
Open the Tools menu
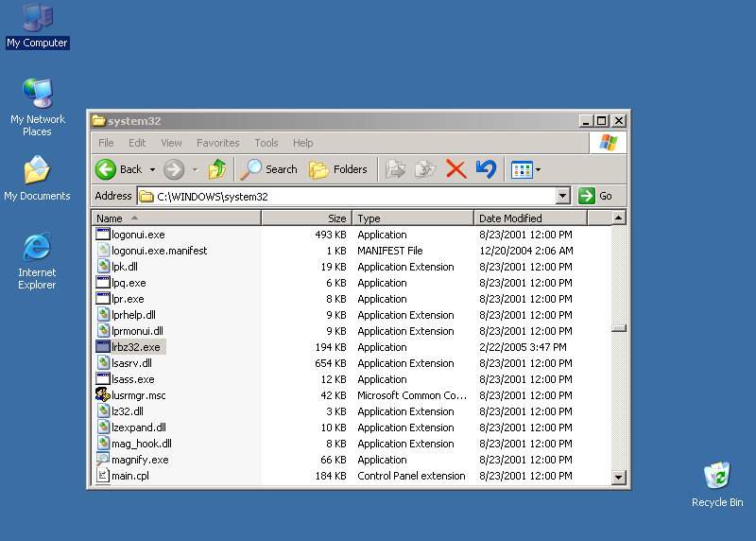click(266, 143)
